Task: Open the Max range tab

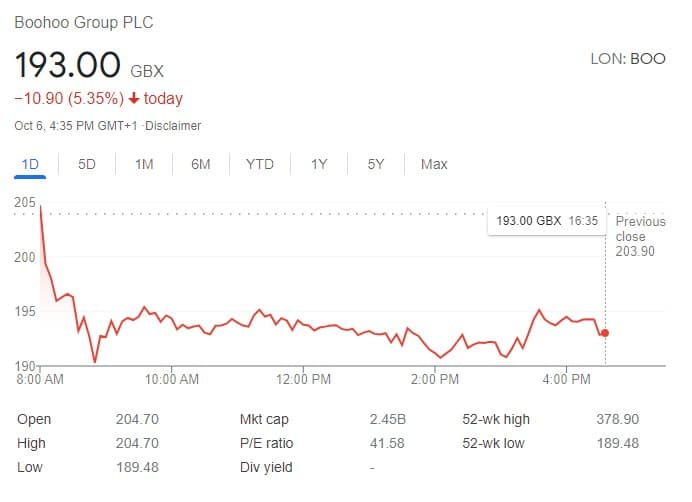Action: point(434,165)
